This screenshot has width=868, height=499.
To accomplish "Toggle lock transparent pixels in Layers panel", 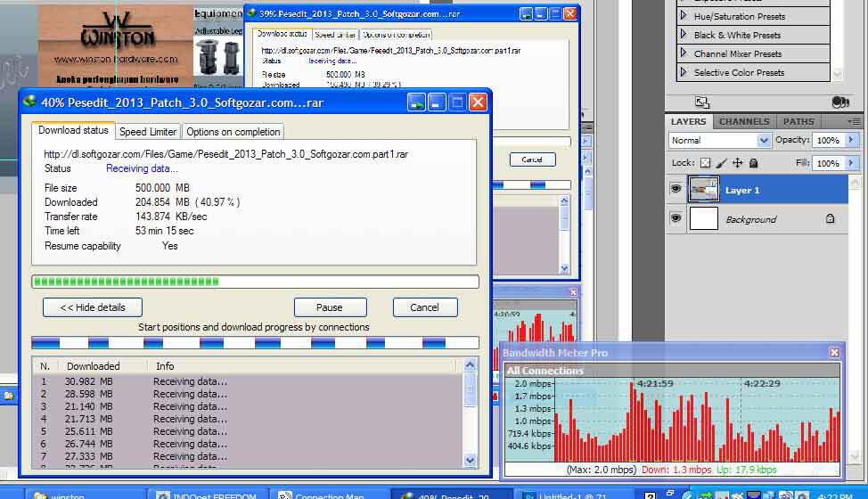I will [705, 163].
